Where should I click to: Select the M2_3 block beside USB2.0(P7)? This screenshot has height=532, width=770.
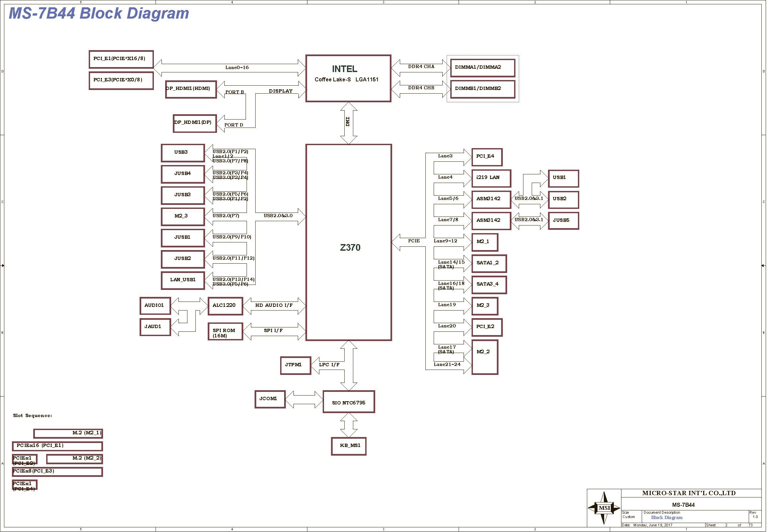(183, 217)
